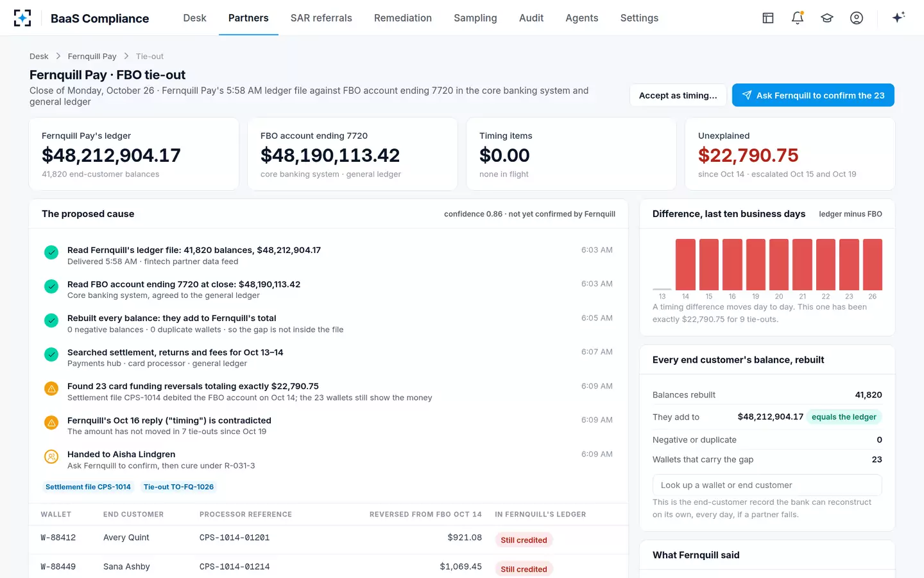Open the Settings tab
Viewport: 924px width, 578px height.
(639, 18)
